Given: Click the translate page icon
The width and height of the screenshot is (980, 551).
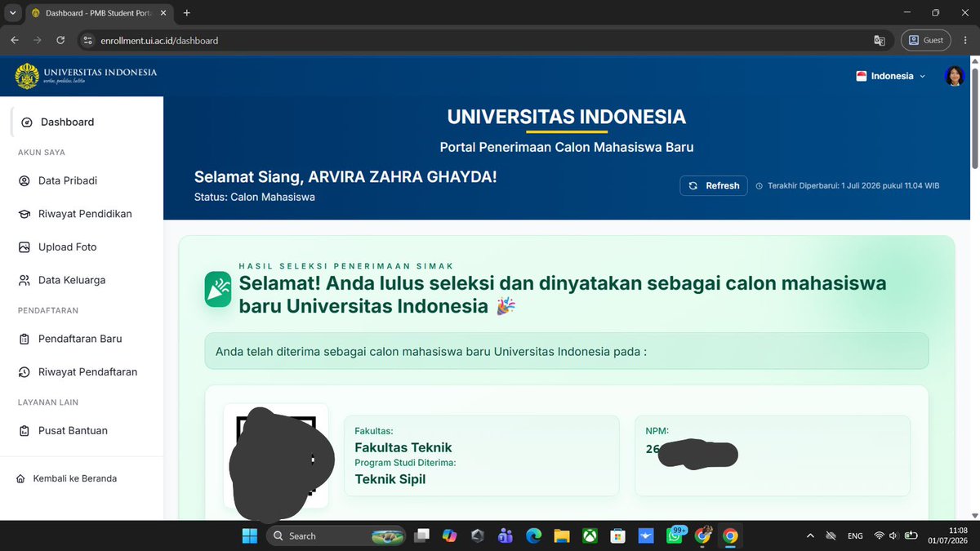Looking at the screenshot, I should [x=880, y=40].
